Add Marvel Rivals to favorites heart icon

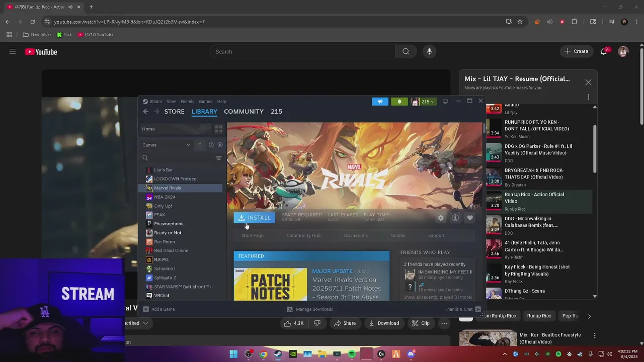point(470,218)
